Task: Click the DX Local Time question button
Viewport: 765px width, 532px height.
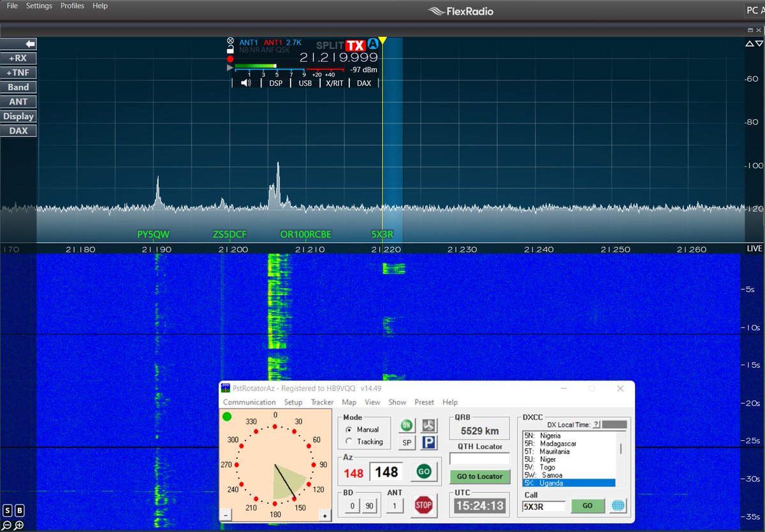Action: tap(597, 424)
